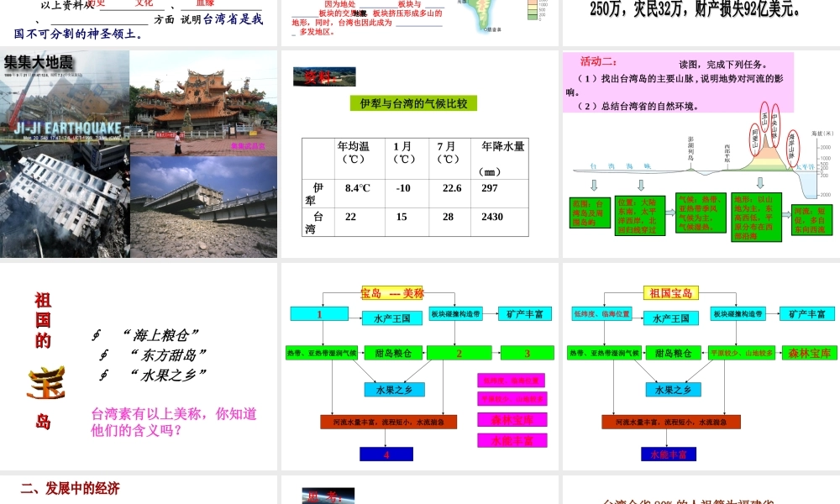Image resolution: width=840 pixels, height=504 pixels.
Task: Select the 活动二 terrain profile slide
Action: pyautogui.click(x=701, y=155)
